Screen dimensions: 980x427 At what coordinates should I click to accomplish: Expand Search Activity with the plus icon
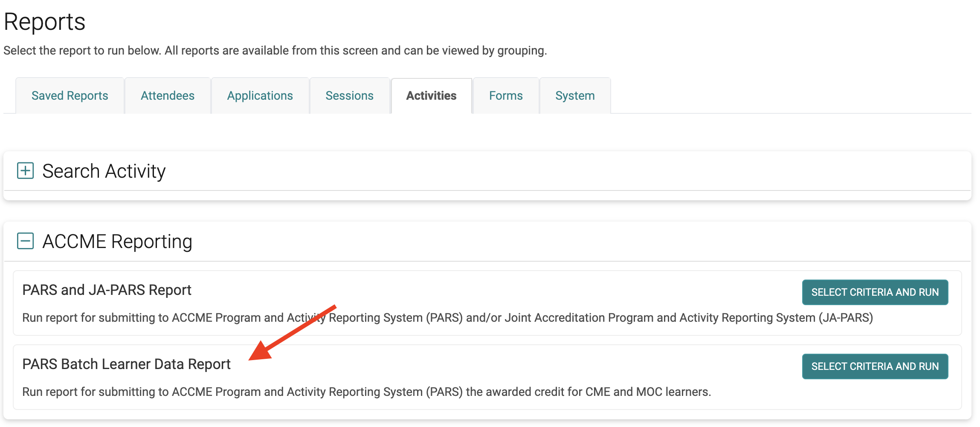click(x=25, y=171)
